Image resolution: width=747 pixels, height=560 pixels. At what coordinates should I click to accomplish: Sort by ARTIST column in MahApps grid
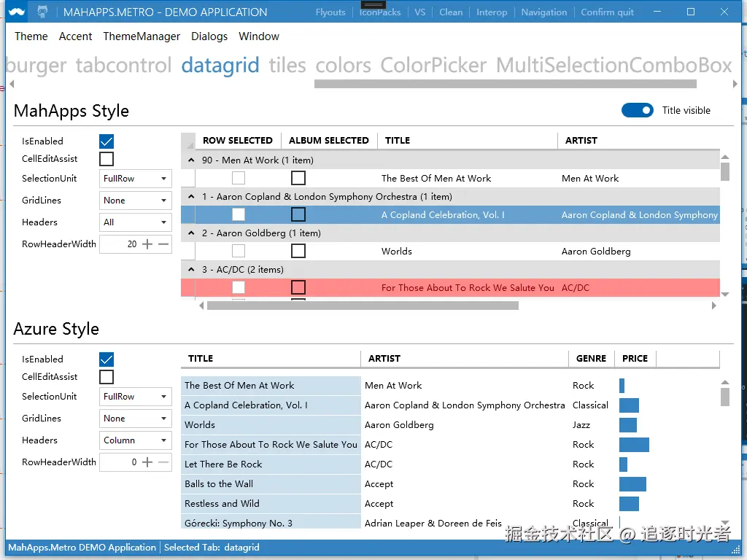(638, 141)
